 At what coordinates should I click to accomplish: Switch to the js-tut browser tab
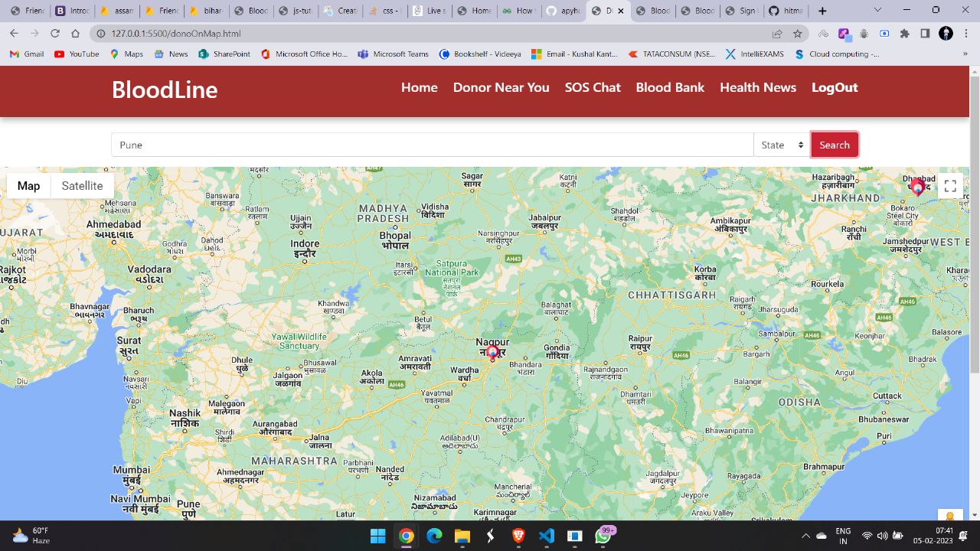296,11
